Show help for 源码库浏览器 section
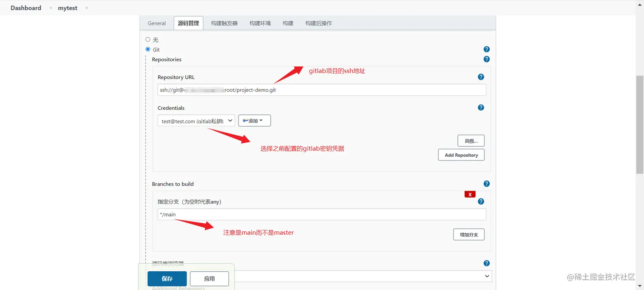644x290 pixels. [x=486, y=263]
